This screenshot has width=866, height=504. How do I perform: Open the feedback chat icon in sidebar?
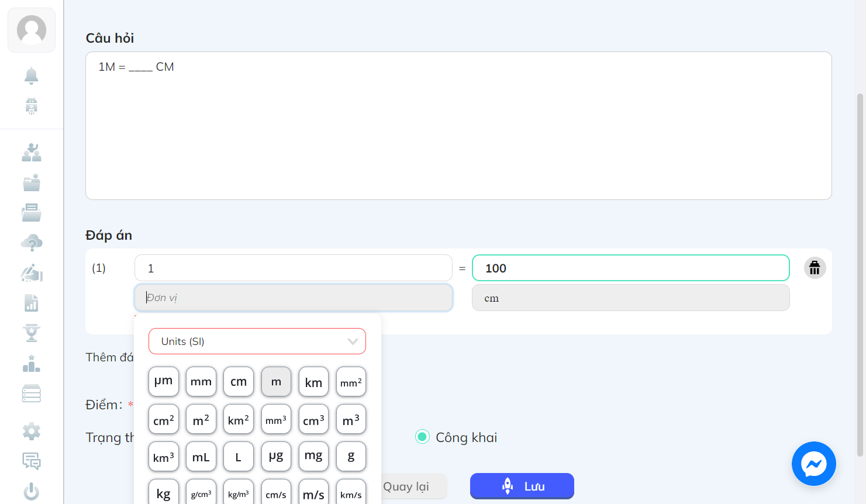tap(32, 461)
